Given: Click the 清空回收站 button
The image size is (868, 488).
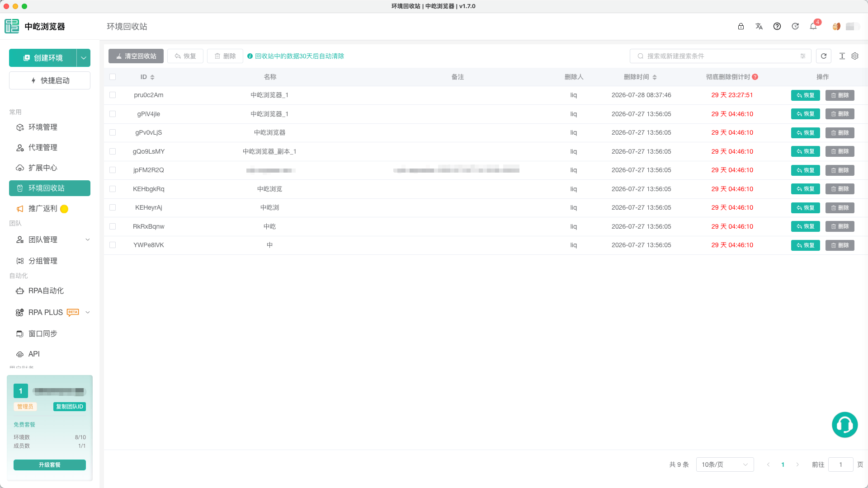Looking at the screenshot, I should click(x=136, y=56).
